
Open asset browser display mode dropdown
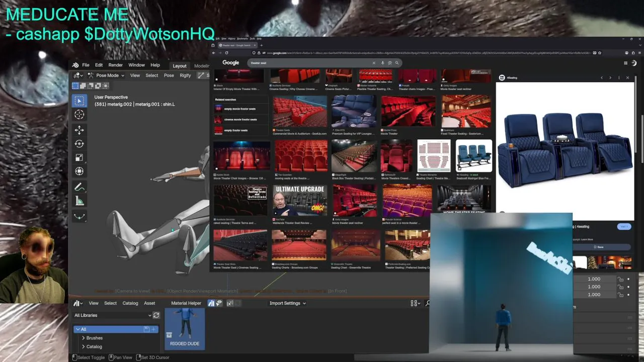416,303
